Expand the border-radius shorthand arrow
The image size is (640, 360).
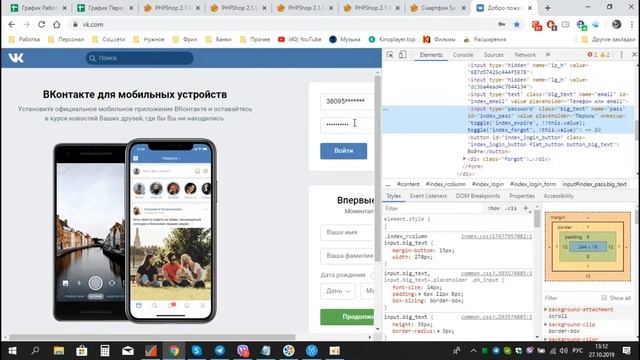440,331
